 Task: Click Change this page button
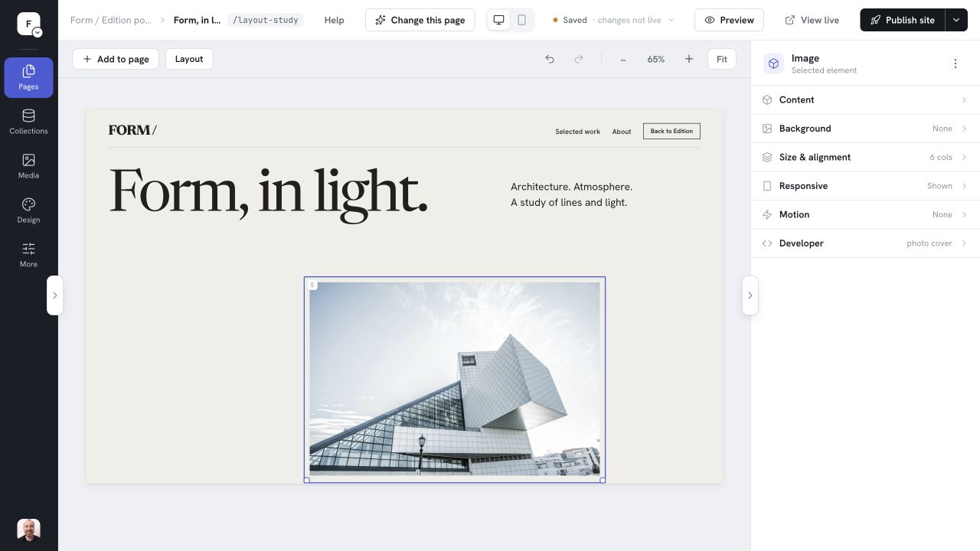(420, 20)
